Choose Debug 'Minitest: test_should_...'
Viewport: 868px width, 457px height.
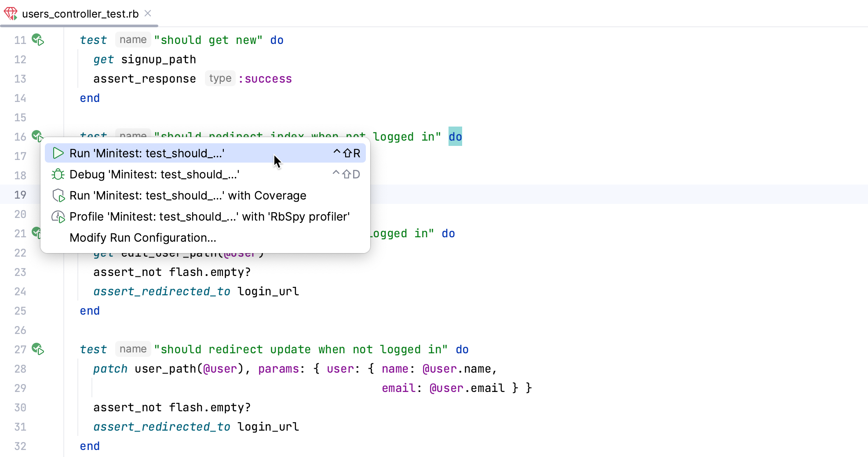point(154,174)
